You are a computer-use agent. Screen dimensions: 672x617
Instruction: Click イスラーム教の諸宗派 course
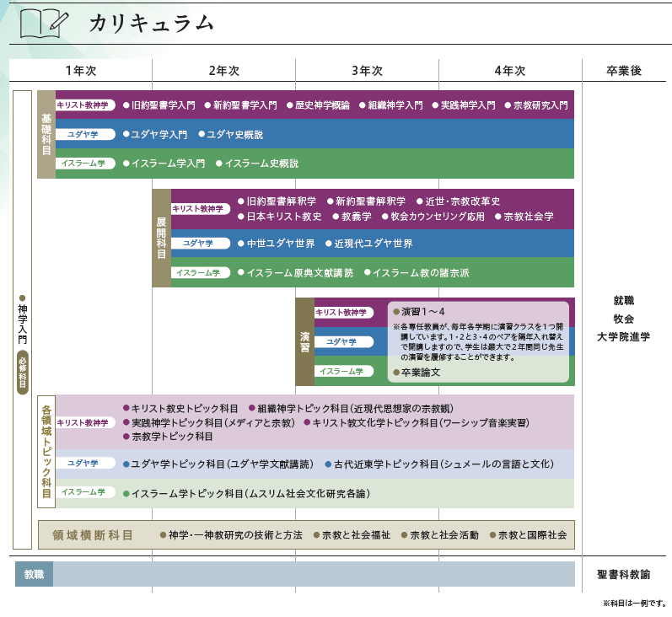point(417,273)
